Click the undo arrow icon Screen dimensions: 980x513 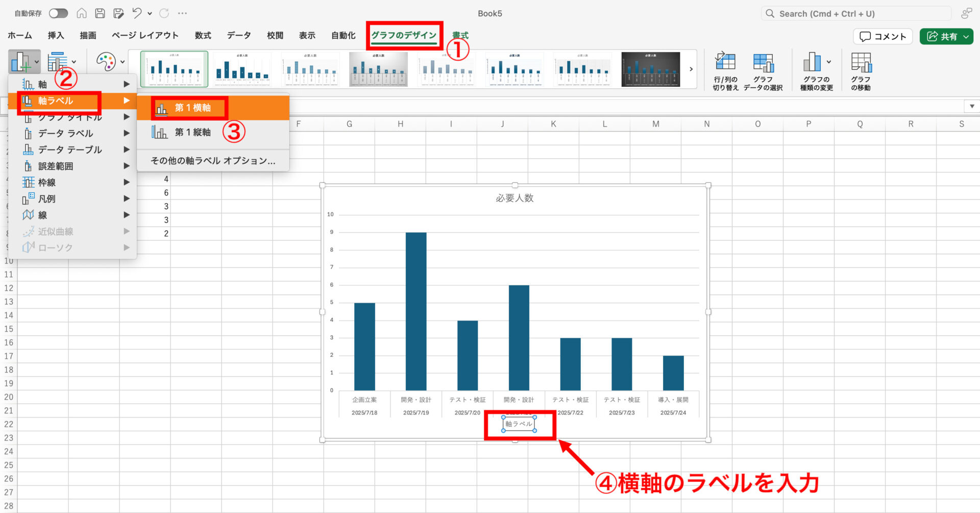click(136, 13)
